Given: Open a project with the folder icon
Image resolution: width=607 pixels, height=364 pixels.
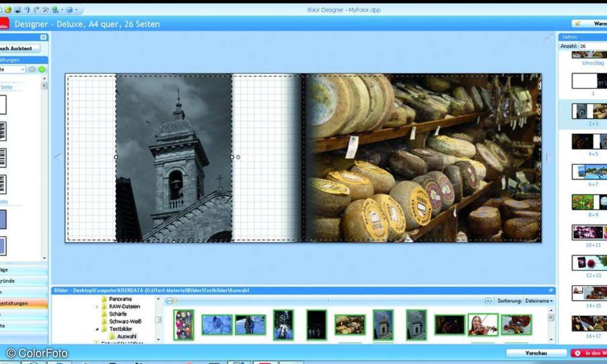Looking at the screenshot, I should pos(8,10).
